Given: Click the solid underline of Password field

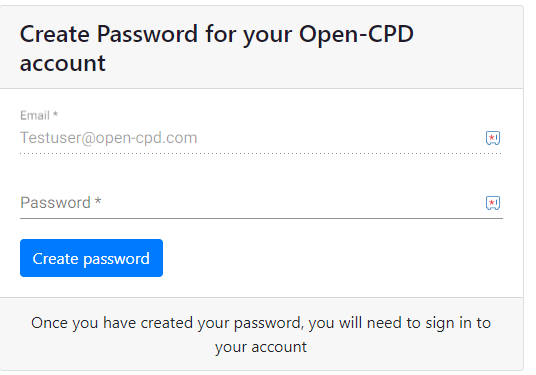Looking at the screenshot, I should pyautogui.click(x=262, y=218).
